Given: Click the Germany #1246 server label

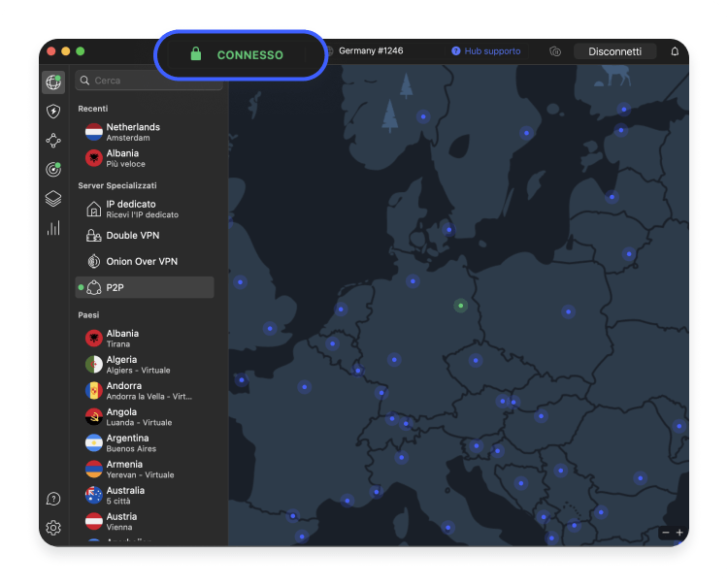Looking at the screenshot, I should click(x=371, y=50).
